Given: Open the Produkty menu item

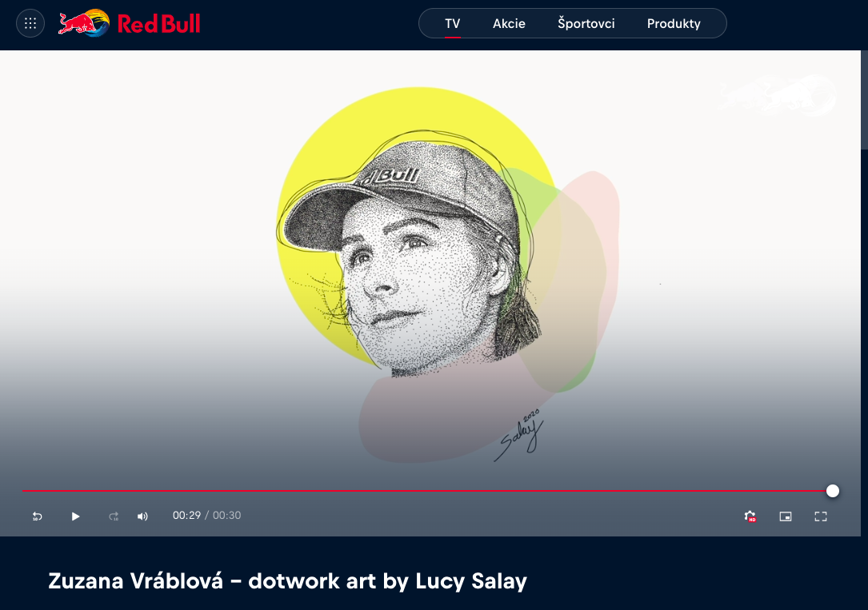Looking at the screenshot, I should pyautogui.click(x=674, y=24).
